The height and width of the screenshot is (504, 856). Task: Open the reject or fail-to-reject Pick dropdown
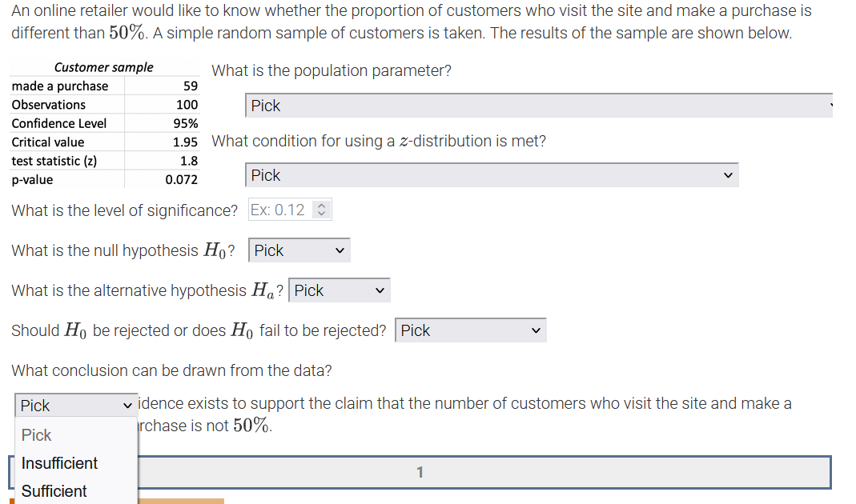point(470,330)
